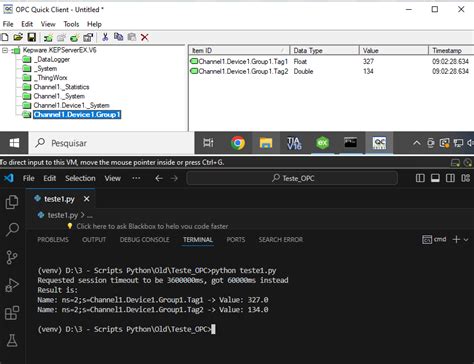Click the red X Delete icon
474x364 pixels.
pos(144,37)
